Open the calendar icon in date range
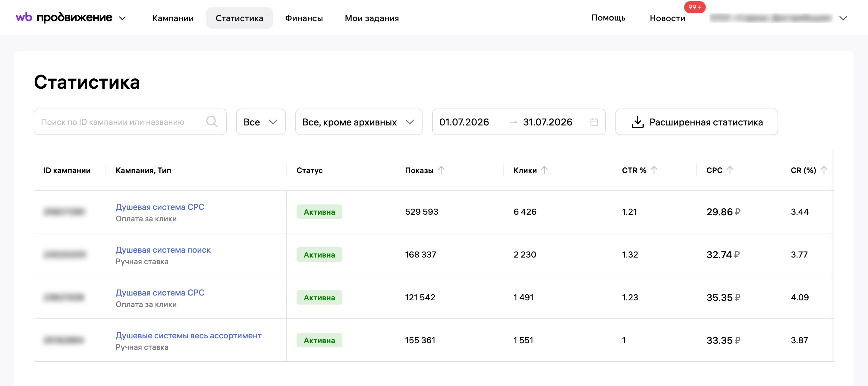This screenshot has height=386, width=868. tap(594, 122)
